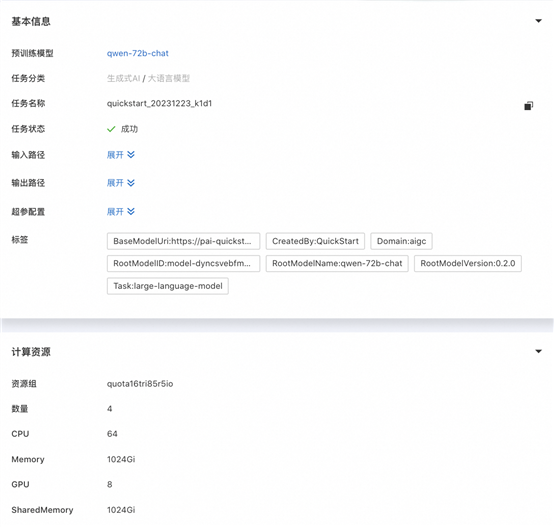Copy the task name quickstart_20231223_k1d1
Image resolution: width=554 pixels, height=527 pixels.
tap(529, 106)
